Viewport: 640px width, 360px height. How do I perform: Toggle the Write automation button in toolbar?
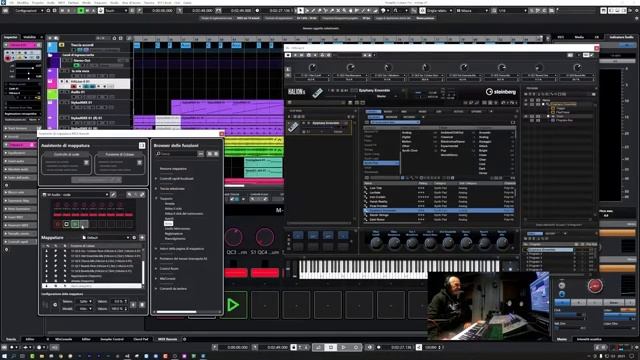click(87, 10)
